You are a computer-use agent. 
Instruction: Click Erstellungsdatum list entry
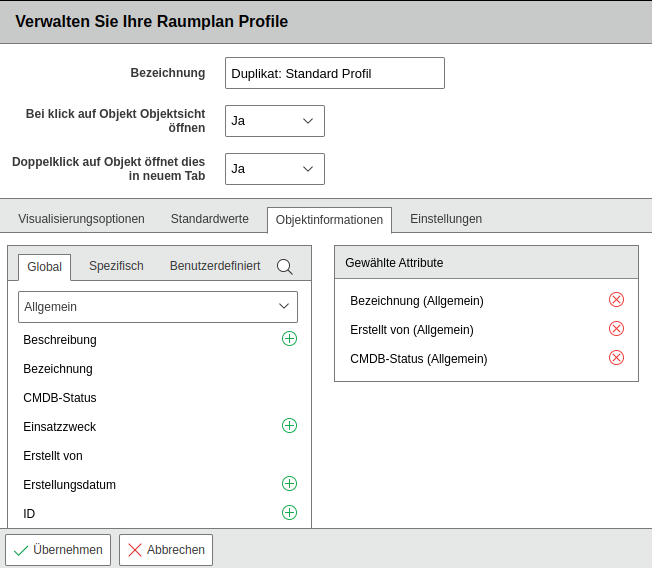click(x=69, y=485)
